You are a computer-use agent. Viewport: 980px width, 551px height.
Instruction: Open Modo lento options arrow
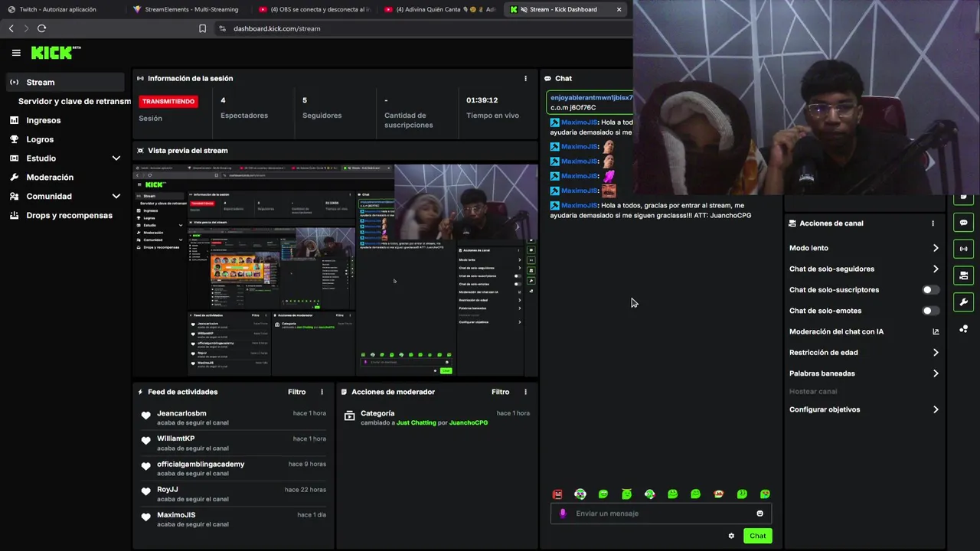tap(936, 248)
